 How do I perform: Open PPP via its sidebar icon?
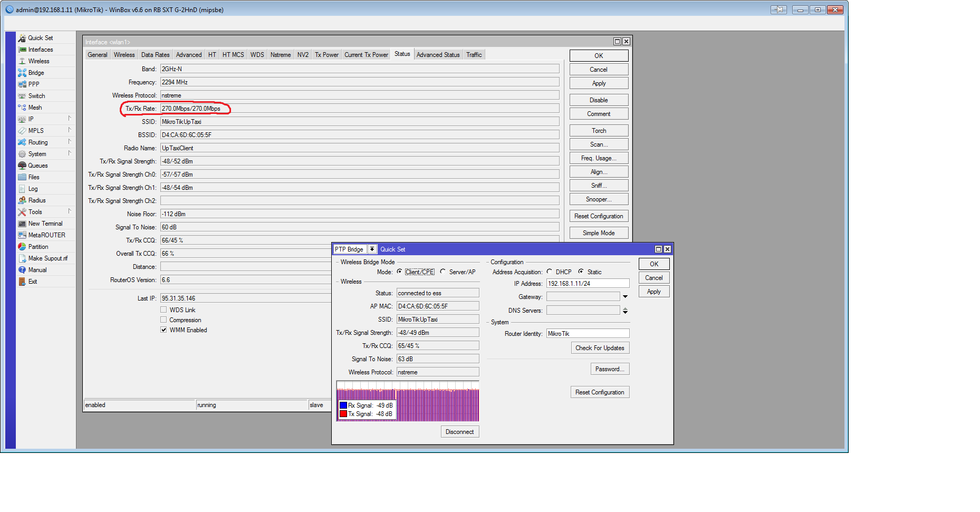[x=22, y=84]
